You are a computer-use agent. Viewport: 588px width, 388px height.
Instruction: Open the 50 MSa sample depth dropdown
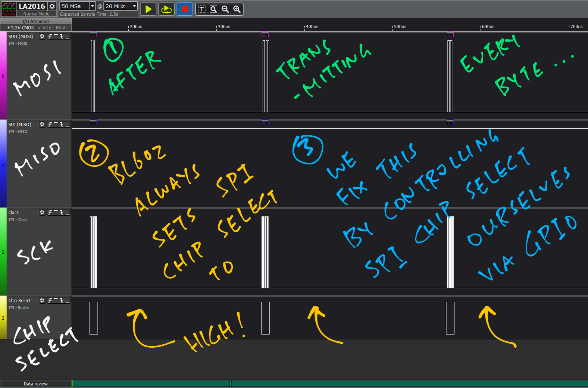[x=93, y=6]
